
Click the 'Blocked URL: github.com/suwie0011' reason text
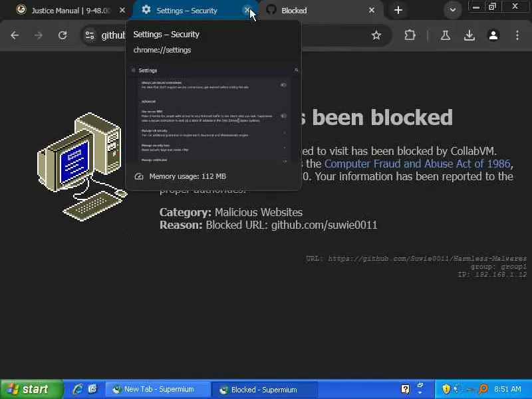[x=291, y=225]
